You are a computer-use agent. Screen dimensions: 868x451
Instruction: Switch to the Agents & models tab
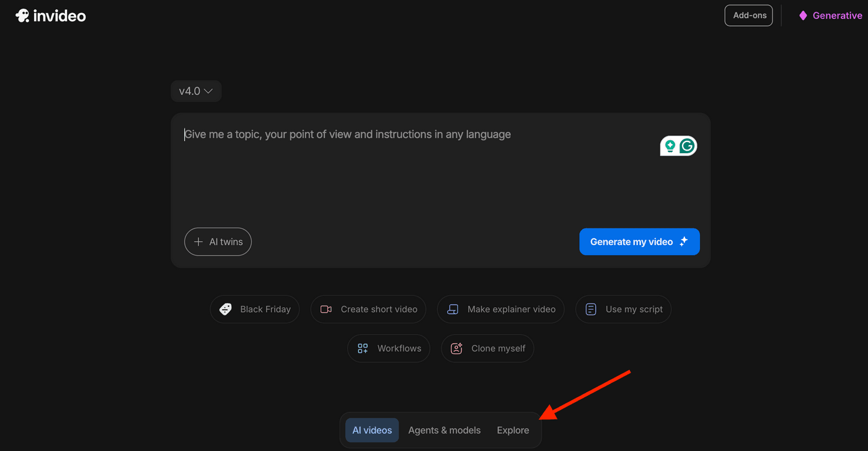[445, 431]
